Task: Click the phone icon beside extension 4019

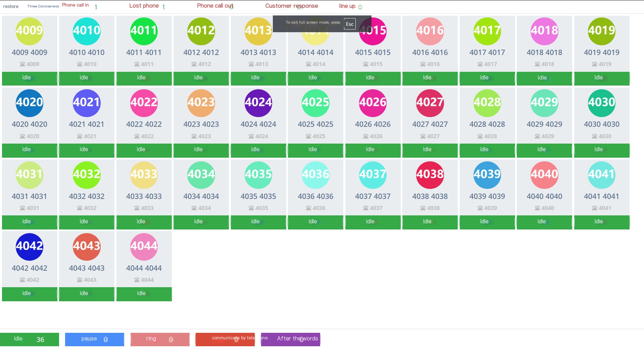Action: (594, 64)
